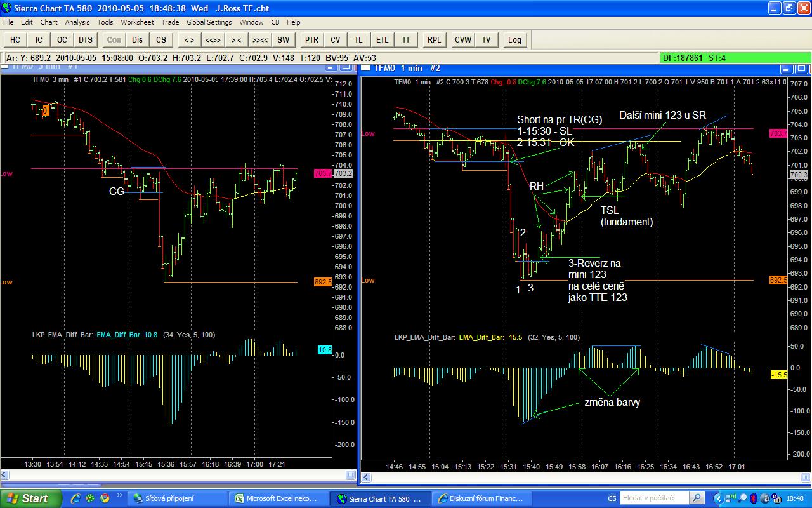
Task: Click the search magnifier button in the taskbar
Action: (x=697, y=498)
